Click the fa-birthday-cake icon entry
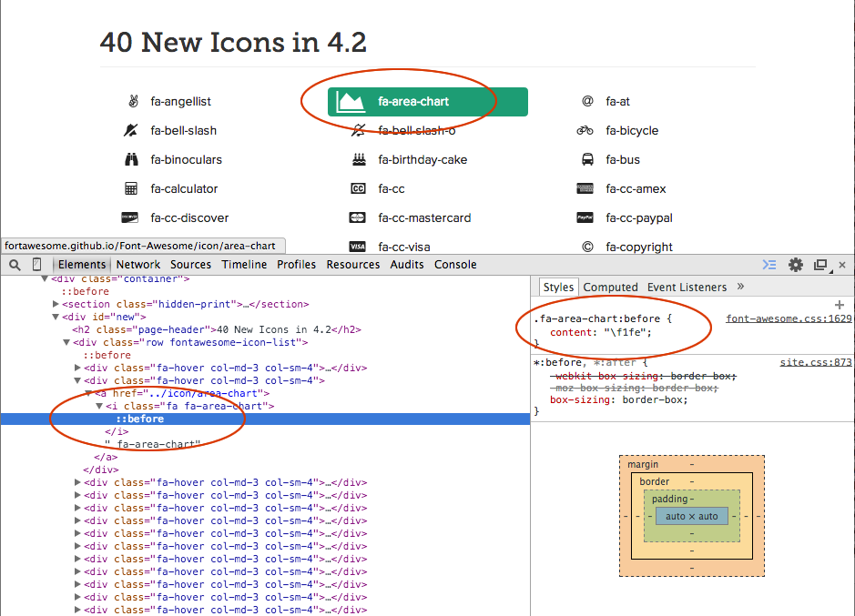Screen dimensions: 855x616 422,159
